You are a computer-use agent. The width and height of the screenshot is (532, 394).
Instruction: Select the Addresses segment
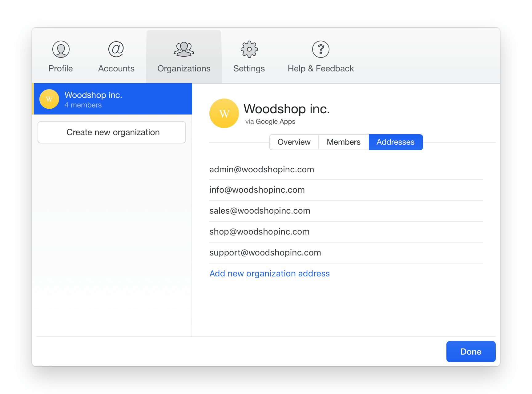(396, 142)
